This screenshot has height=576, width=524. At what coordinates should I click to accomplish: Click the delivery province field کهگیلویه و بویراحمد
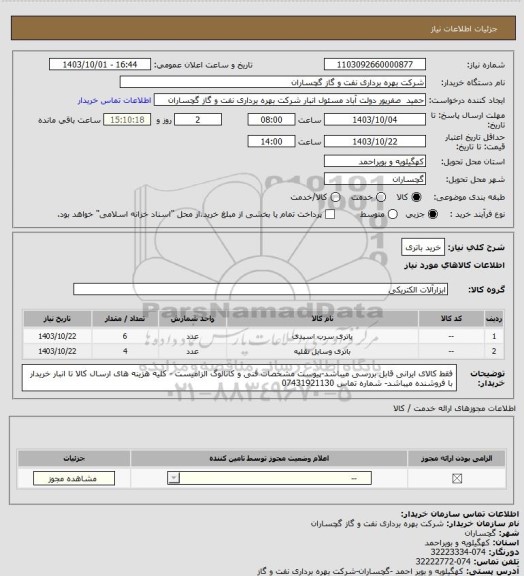point(375,161)
